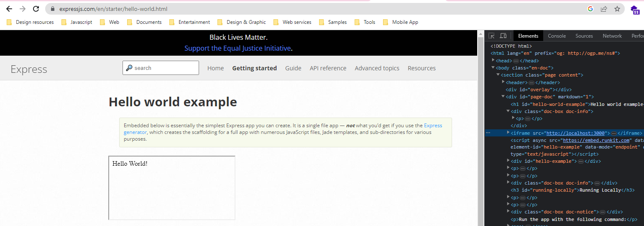The image size is (644, 226).
Task: Switch to the Sources tab
Action: (584, 36)
